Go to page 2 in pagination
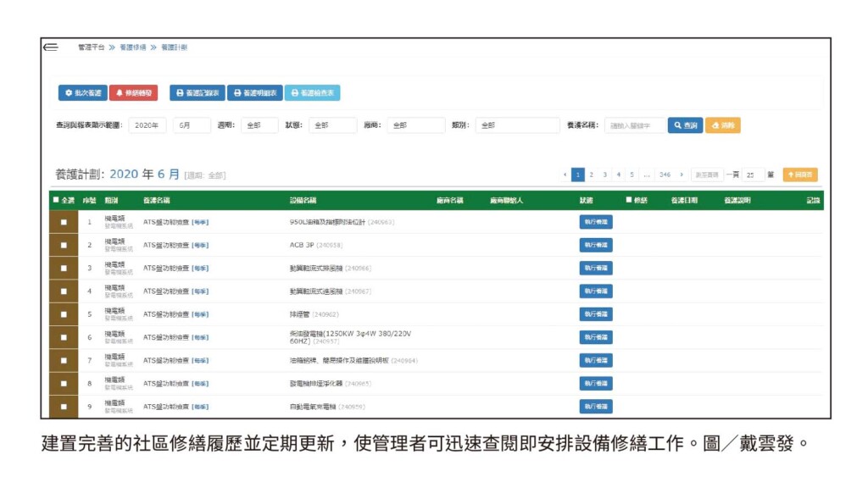Screen dimensions: 868x499 click(x=591, y=175)
